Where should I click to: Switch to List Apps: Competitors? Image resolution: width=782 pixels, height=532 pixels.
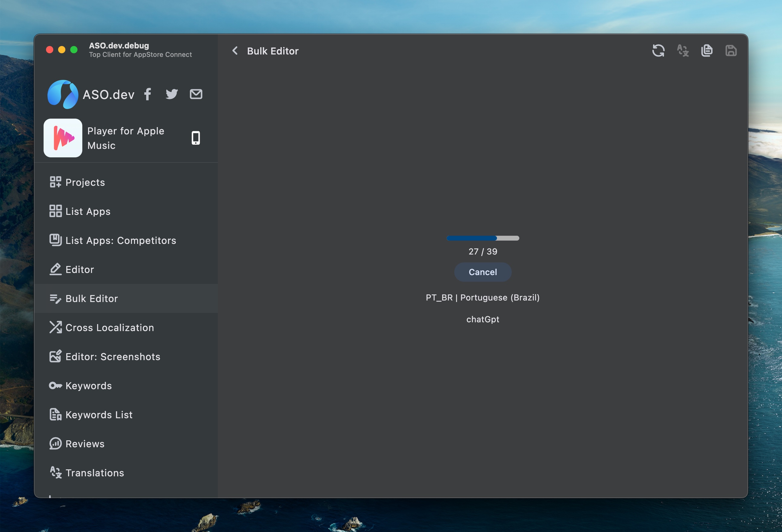click(x=120, y=240)
